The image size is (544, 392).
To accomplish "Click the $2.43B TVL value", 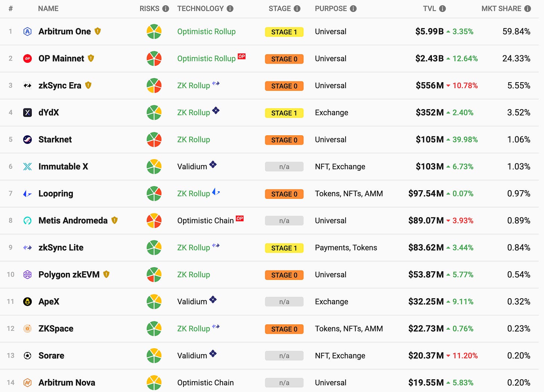I will tap(429, 58).
